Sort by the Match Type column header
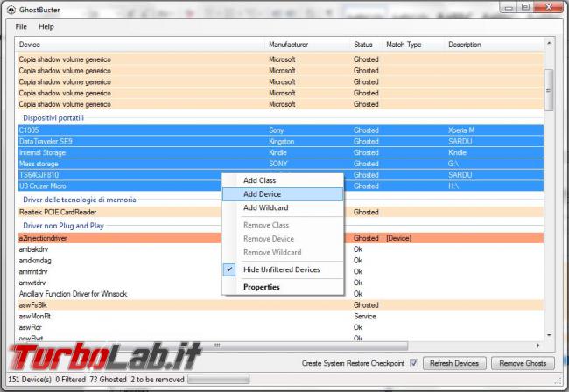 point(413,45)
